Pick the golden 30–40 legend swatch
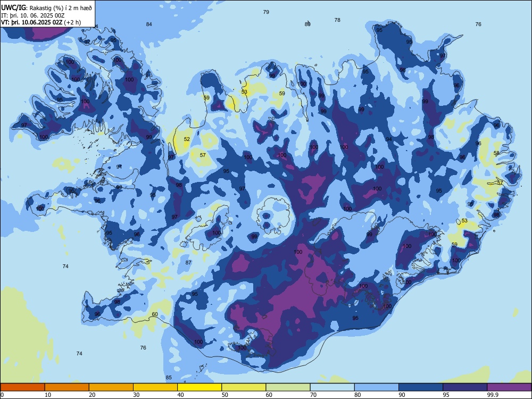Image resolution: width=532 pixels, height=399 pixels. point(155,387)
